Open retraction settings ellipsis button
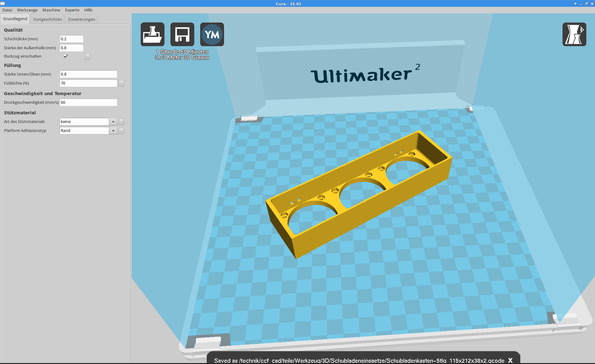 tap(88, 56)
